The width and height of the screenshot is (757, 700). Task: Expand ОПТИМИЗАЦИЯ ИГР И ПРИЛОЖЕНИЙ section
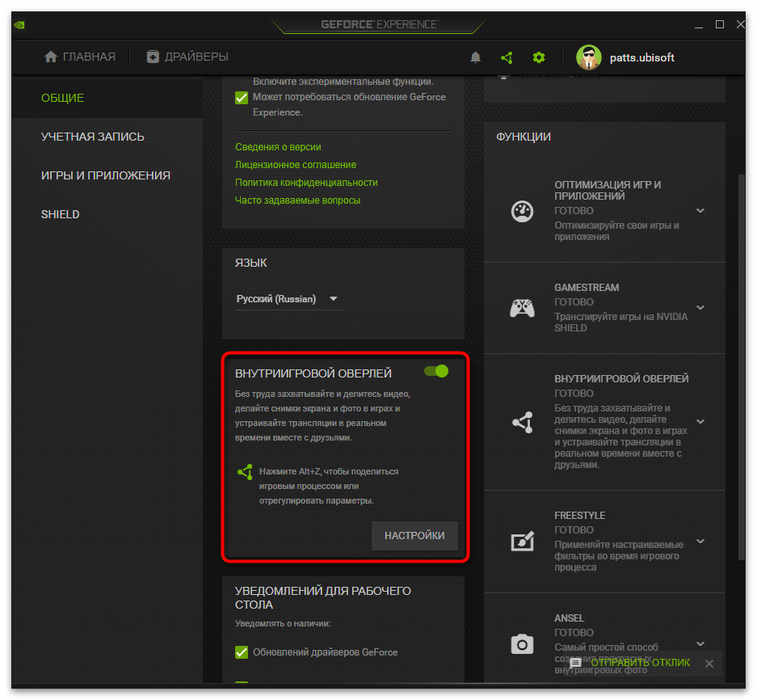(x=700, y=211)
